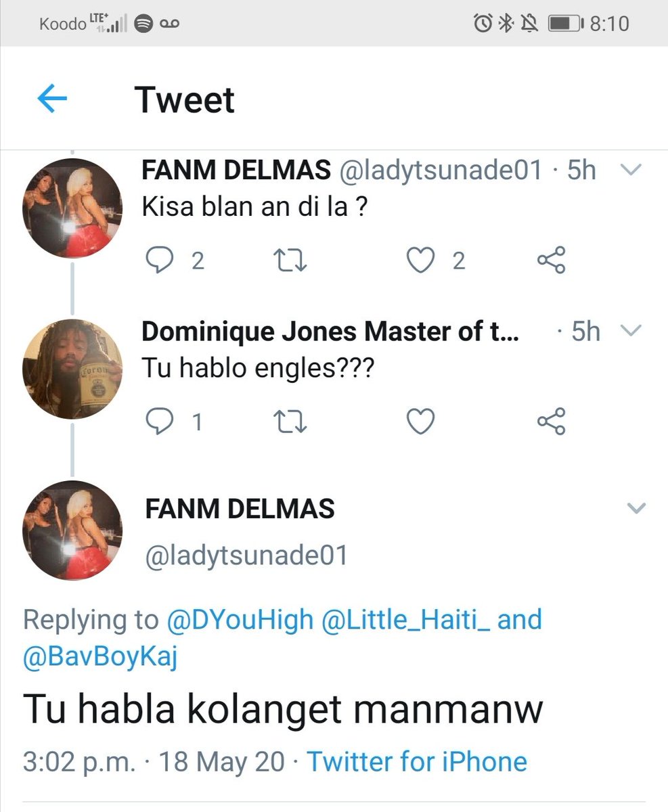Viewport: 668px width, 812px height.
Task: Reply to "Tu hablo engles???" tweet
Action: pyautogui.click(x=160, y=422)
